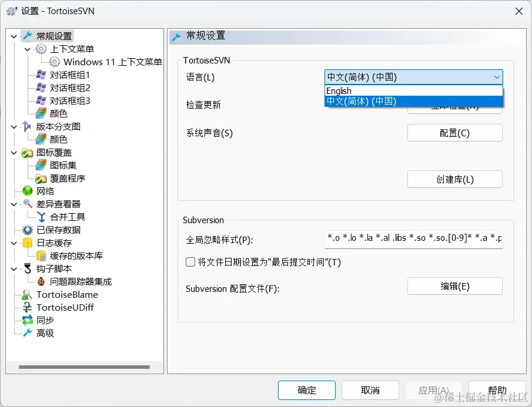This screenshot has height=407, width=532.
Task: Toggle 将文件日期设置为最后提交时间 checkbox
Action: click(190, 262)
